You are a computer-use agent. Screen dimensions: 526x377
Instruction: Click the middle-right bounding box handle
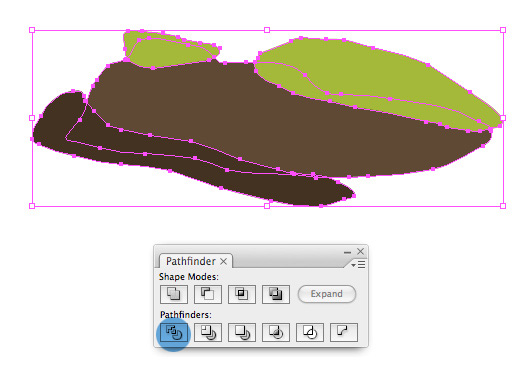click(503, 118)
